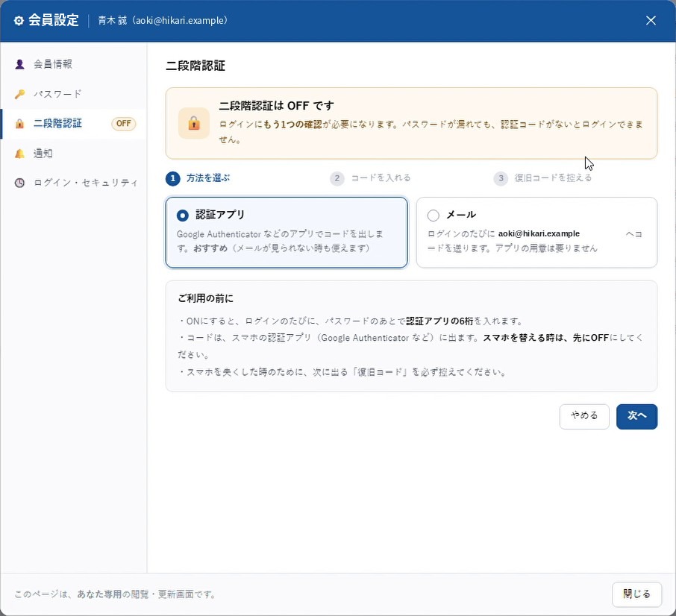Click step 3 復旧コードを控える
676x616 pixels.
(542, 178)
